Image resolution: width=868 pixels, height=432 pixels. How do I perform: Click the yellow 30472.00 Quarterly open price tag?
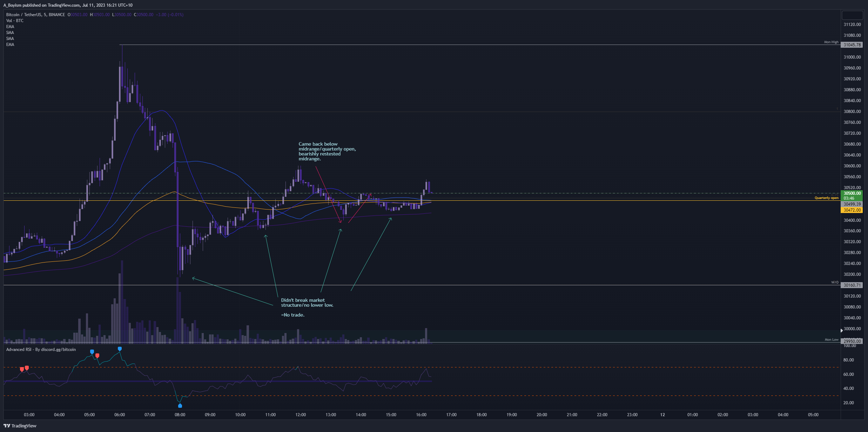852,210
